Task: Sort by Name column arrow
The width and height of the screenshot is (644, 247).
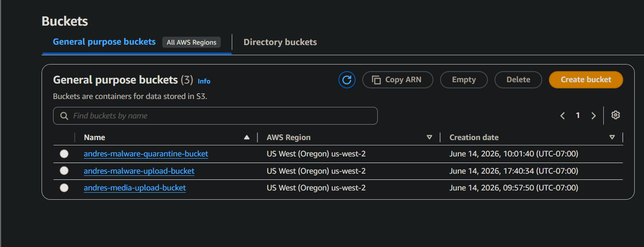Action: [x=247, y=137]
